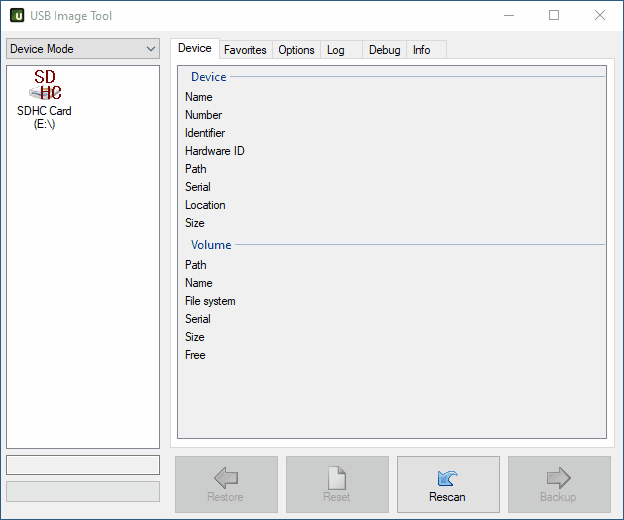Click the upper progress bar below device list
624x520 pixels.
click(82, 465)
